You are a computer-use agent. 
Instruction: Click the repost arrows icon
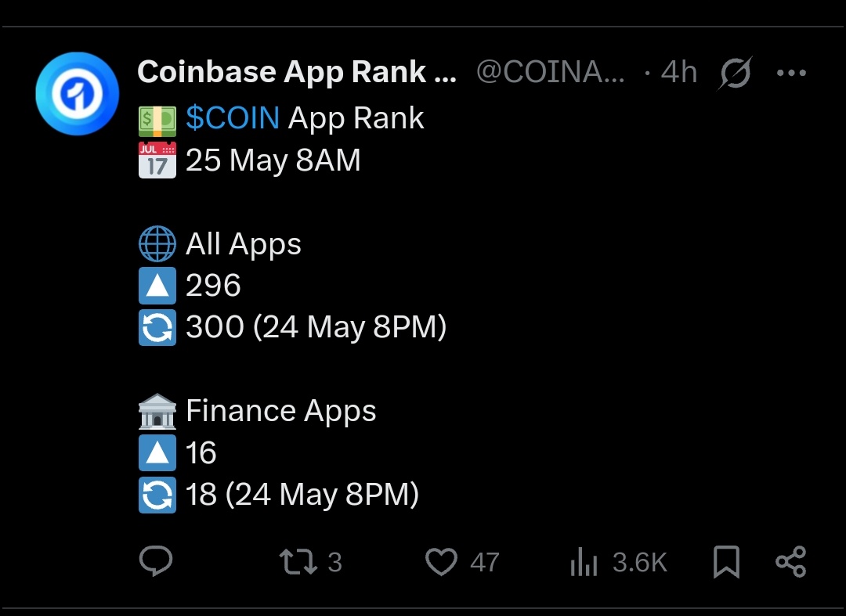[x=298, y=562]
